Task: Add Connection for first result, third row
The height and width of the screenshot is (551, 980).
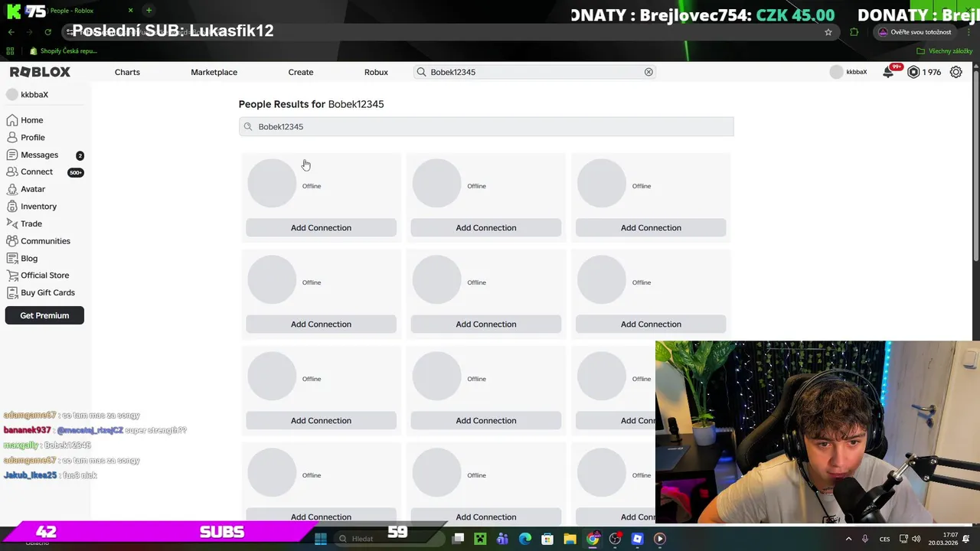Action: coord(321,420)
